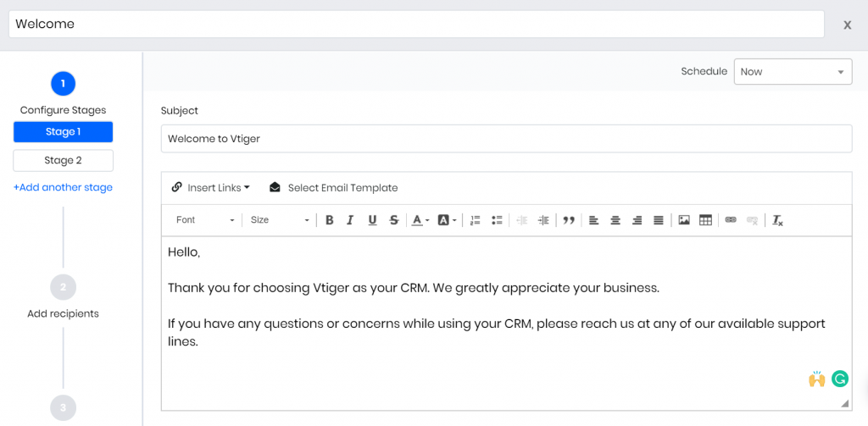
Task: Insert a block quote
Action: (569, 220)
